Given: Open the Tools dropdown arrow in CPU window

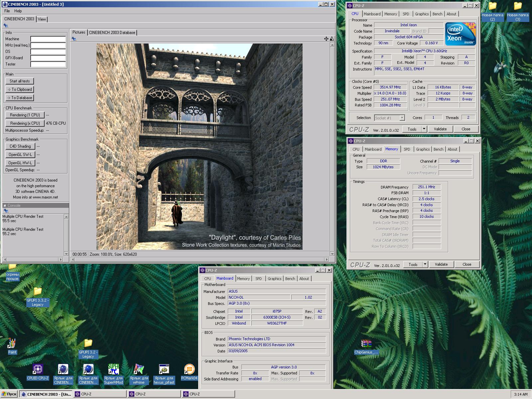Looking at the screenshot, I should (424, 129).
